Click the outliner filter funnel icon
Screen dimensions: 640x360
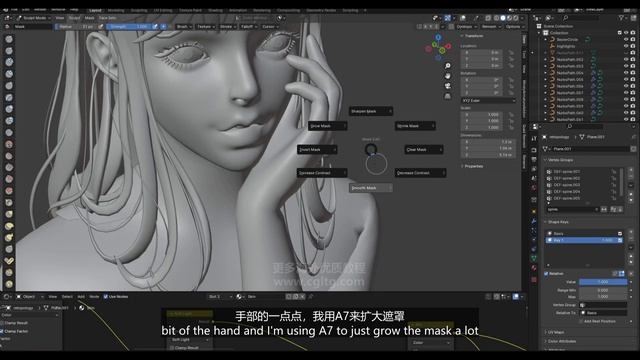[621, 18]
